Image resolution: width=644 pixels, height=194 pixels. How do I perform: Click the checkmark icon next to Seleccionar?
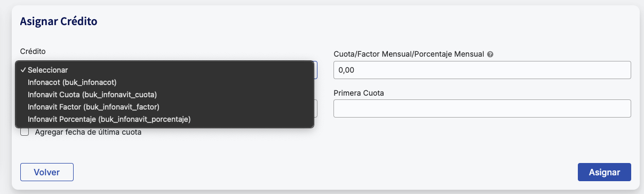(x=23, y=70)
